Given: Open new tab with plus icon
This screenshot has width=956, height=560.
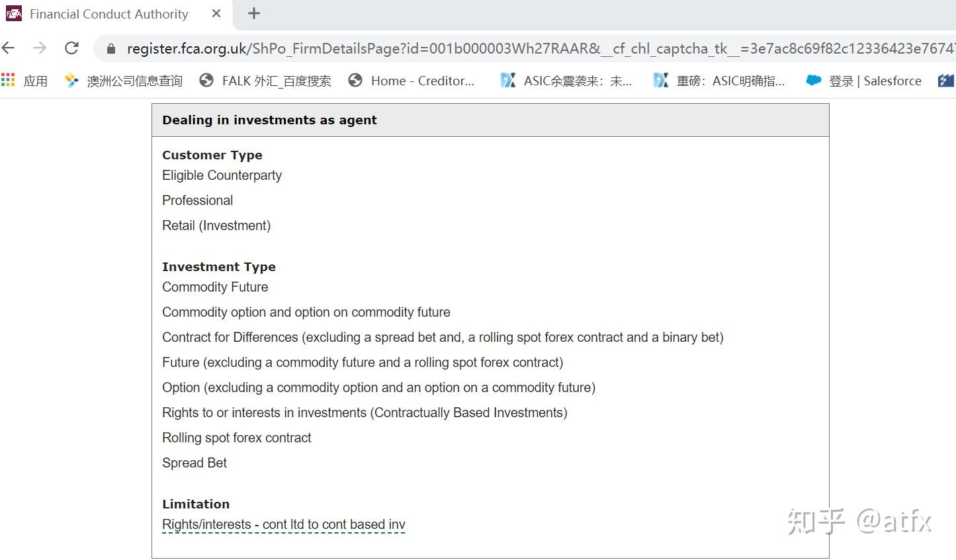Looking at the screenshot, I should point(254,13).
